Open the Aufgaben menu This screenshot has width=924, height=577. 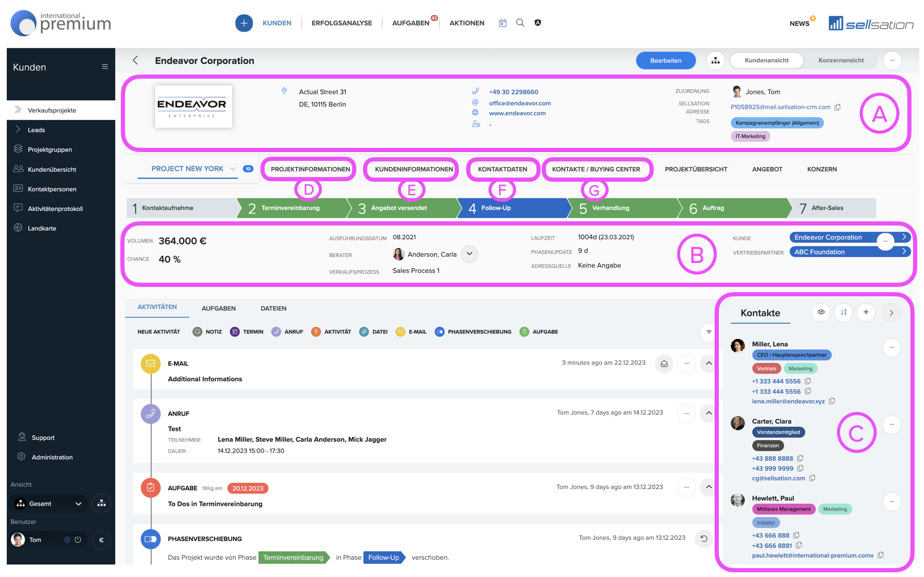(411, 23)
